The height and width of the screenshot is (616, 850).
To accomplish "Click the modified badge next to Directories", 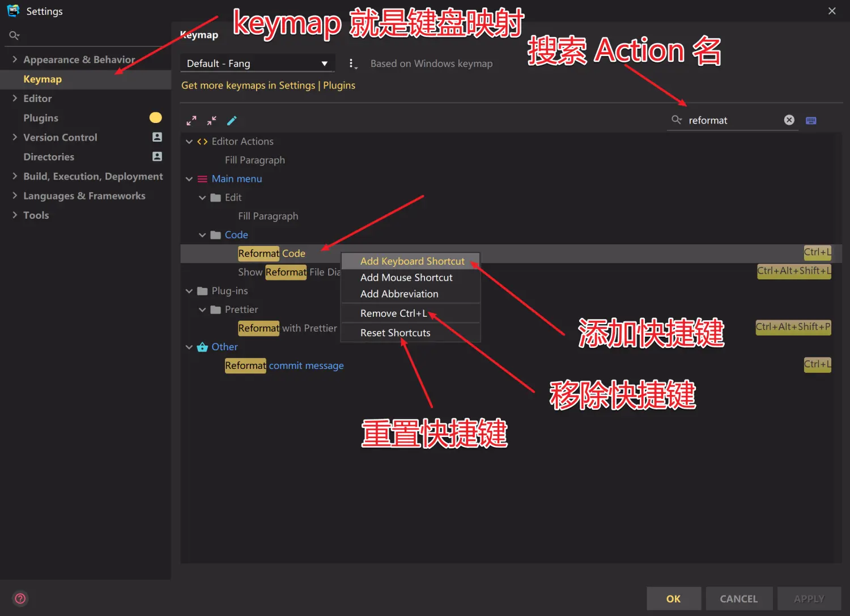I will tap(156, 156).
